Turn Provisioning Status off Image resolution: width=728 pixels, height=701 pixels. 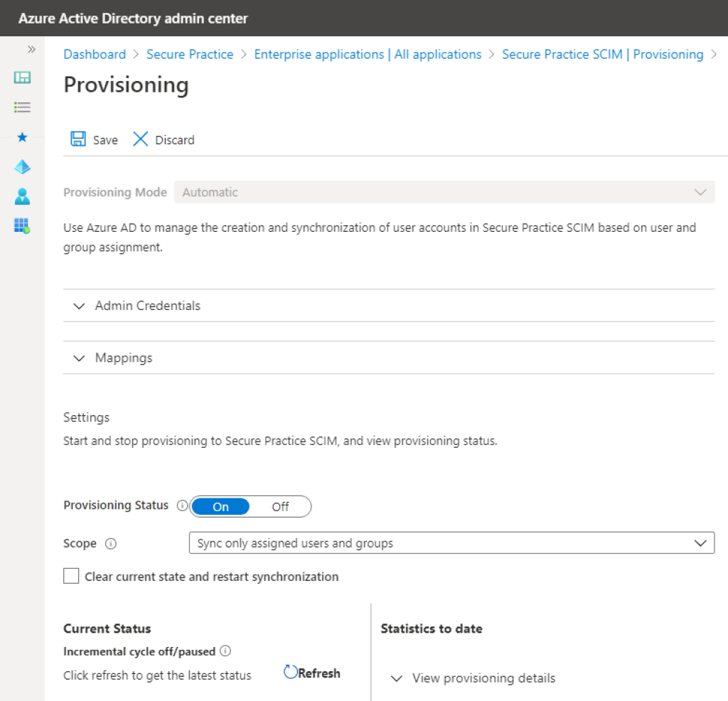280,506
